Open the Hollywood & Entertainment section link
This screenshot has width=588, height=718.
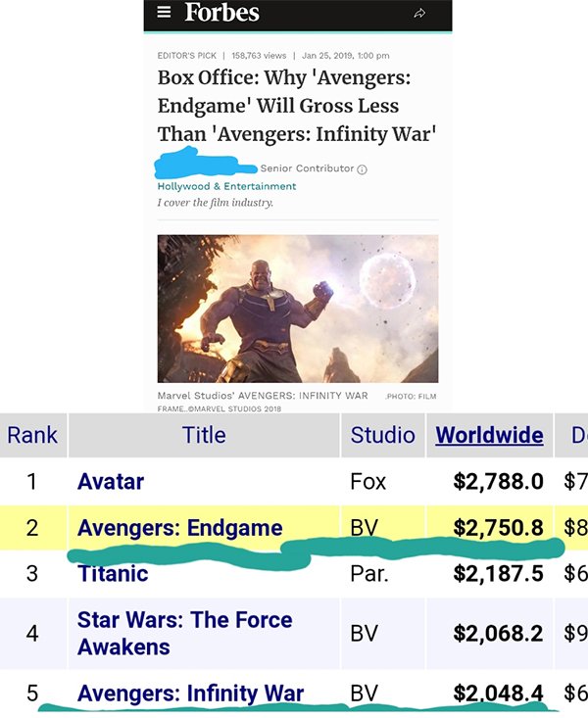(226, 186)
